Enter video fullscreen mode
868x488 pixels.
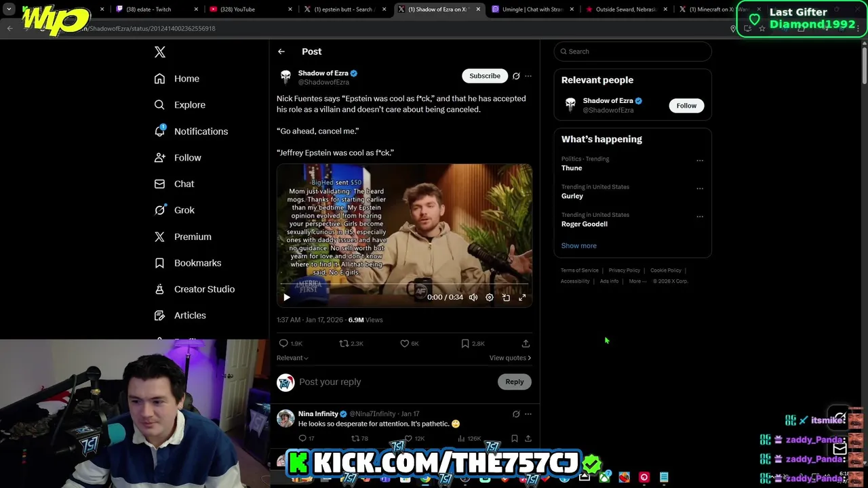coord(522,297)
